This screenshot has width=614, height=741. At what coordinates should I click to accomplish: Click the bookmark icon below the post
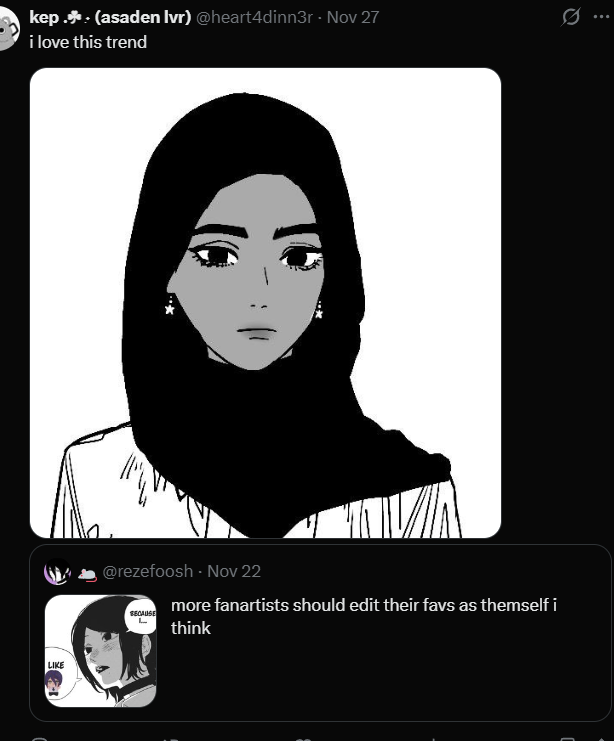tap(567, 738)
